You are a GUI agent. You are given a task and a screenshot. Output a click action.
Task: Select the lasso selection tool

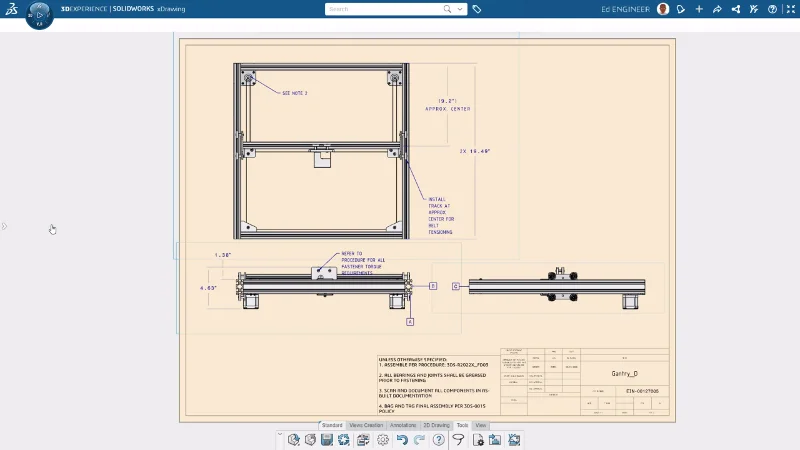pyautogui.click(x=458, y=440)
